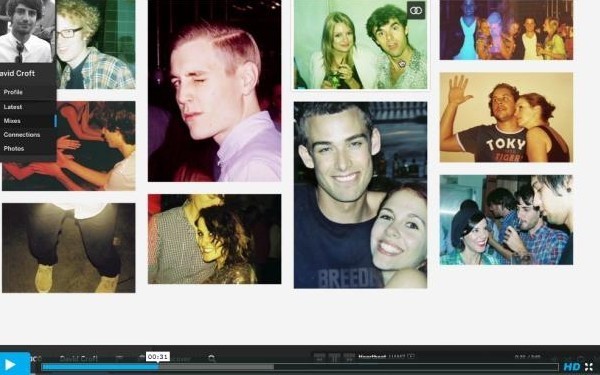
Task: Select Latest in the sidebar menu
Action: (x=13, y=107)
